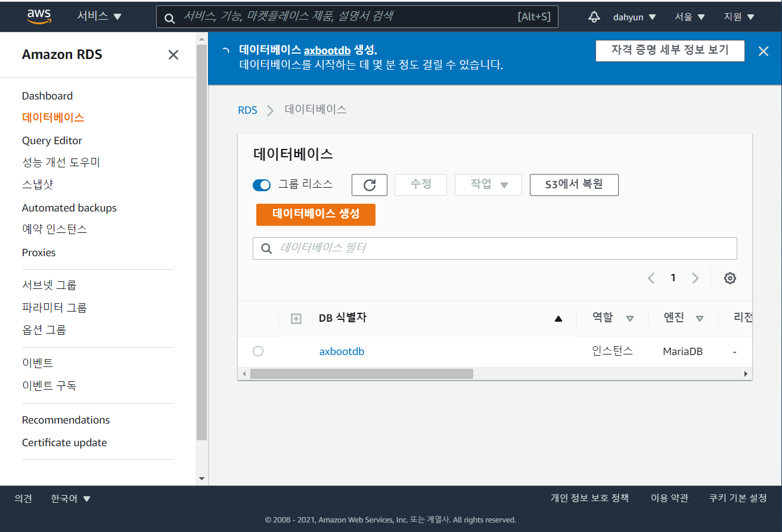Open the dahyun account dropdown
The height and width of the screenshot is (532, 782).
635,17
